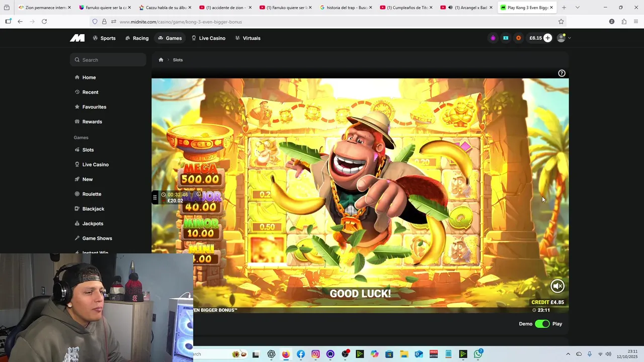Open Outlook from taskbar
This screenshot has width=644, height=362.
coord(419,354)
